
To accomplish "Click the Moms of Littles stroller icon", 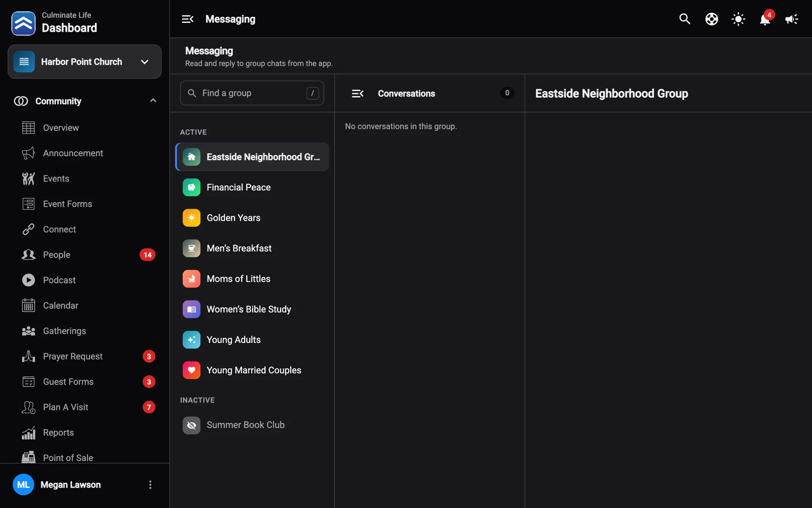I will click(x=192, y=279).
